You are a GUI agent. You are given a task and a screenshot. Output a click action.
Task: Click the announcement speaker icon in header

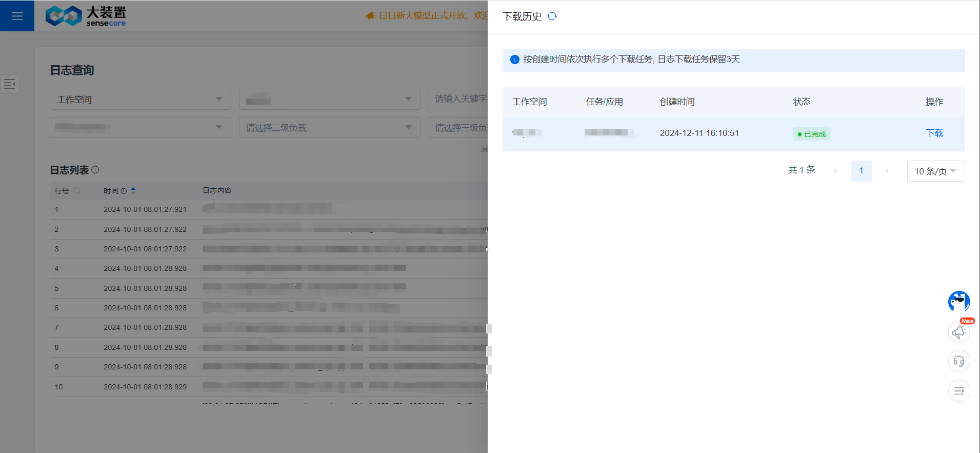(x=370, y=16)
